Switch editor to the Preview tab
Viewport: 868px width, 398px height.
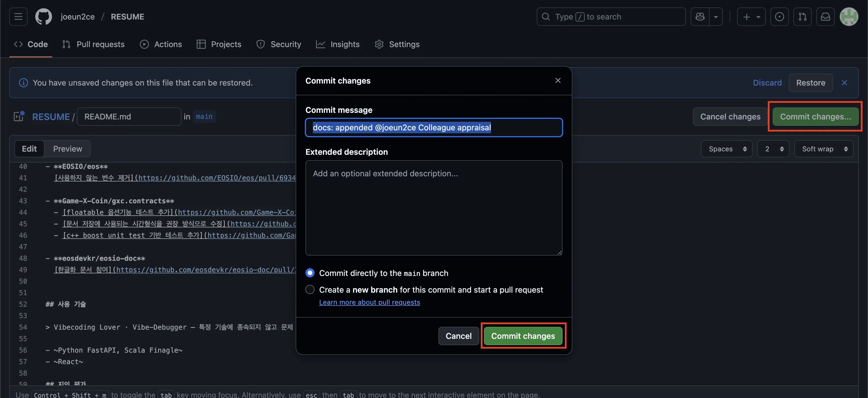tap(67, 149)
